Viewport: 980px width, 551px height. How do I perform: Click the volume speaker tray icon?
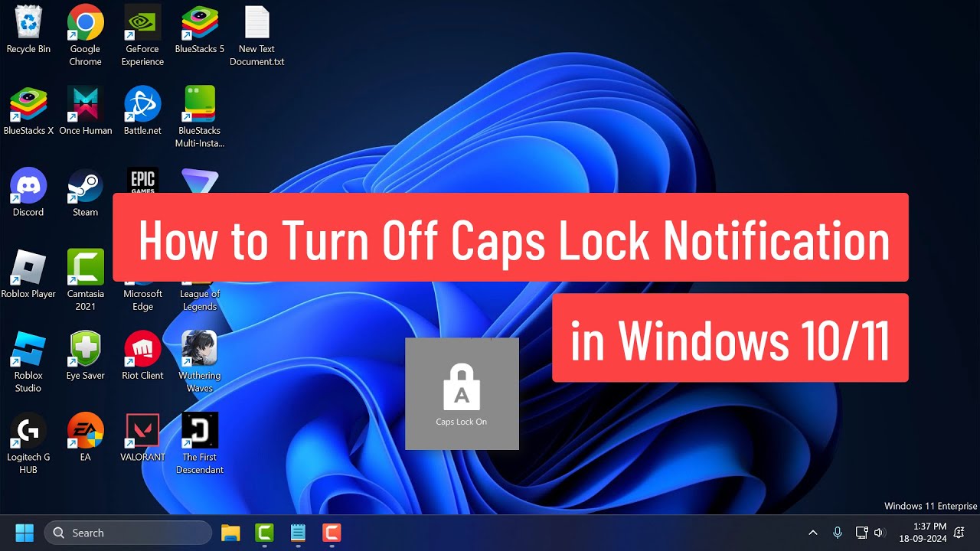(879, 533)
